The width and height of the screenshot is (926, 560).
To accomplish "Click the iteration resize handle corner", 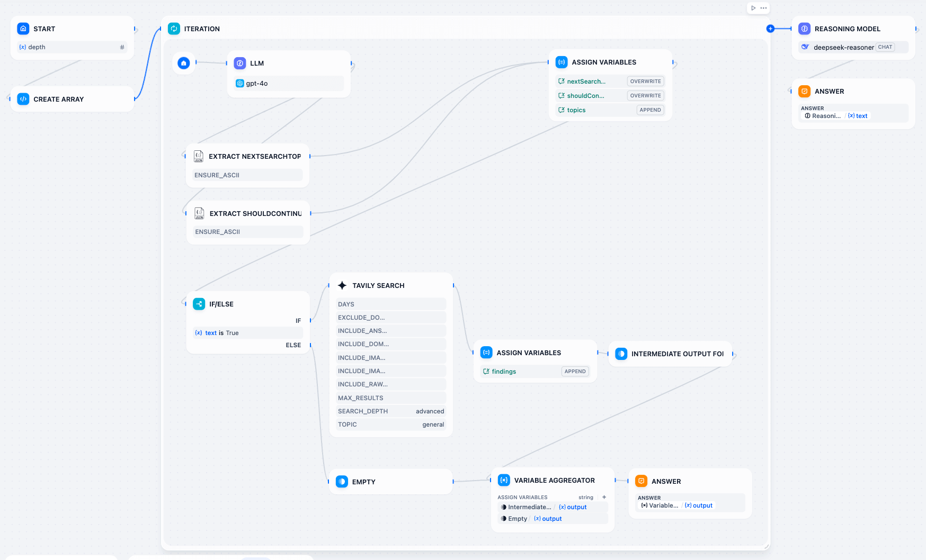I will tap(766, 546).
